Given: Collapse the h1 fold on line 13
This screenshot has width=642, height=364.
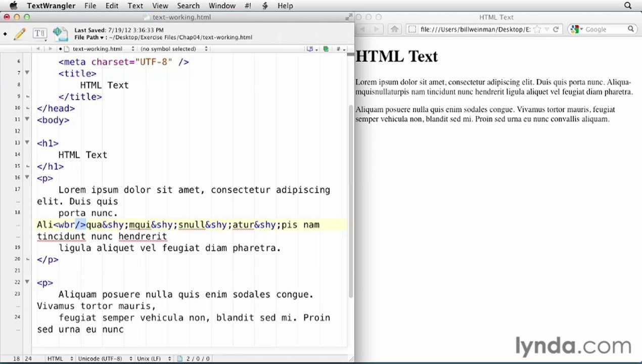Looking at the screenshot, I should (x=27, y=143).
